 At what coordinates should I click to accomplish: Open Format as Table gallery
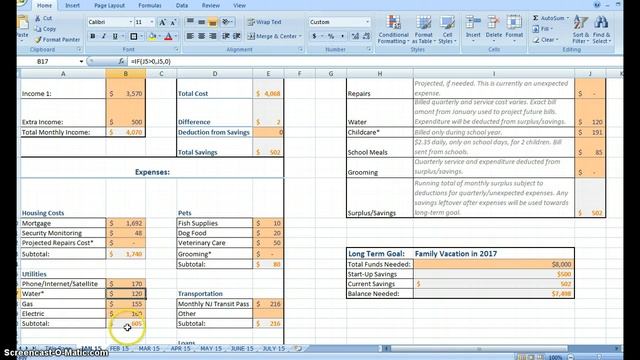423,29
